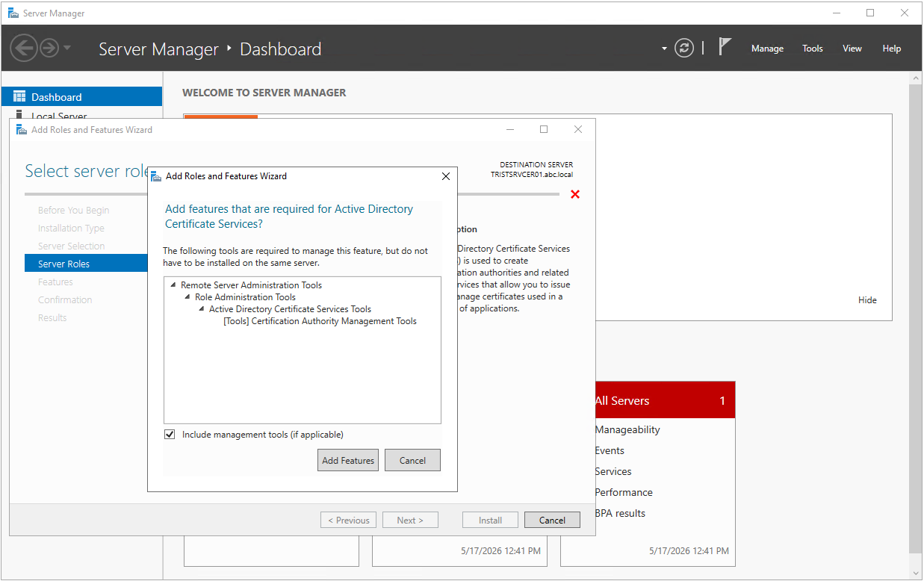Select Features wizard step
924x581 pixels.
(x=55, y=282)
